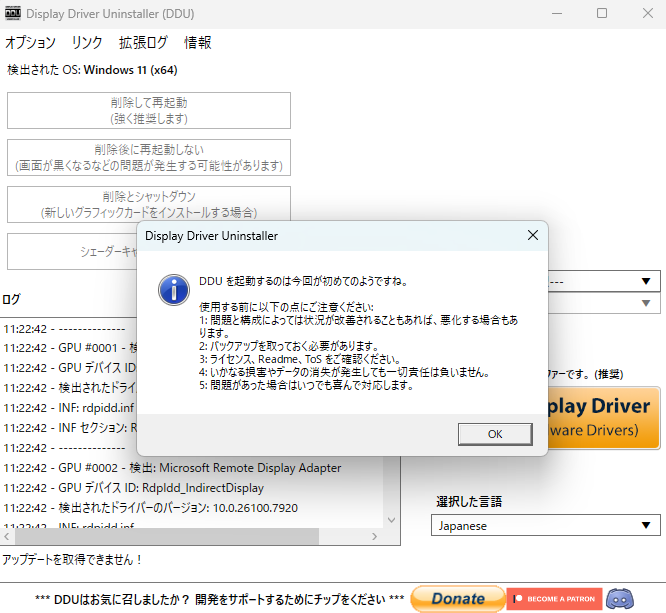This screenshot has height=613, width=666.
Task: Click the blue information icon in dialog
Action: tap(174, 291)
